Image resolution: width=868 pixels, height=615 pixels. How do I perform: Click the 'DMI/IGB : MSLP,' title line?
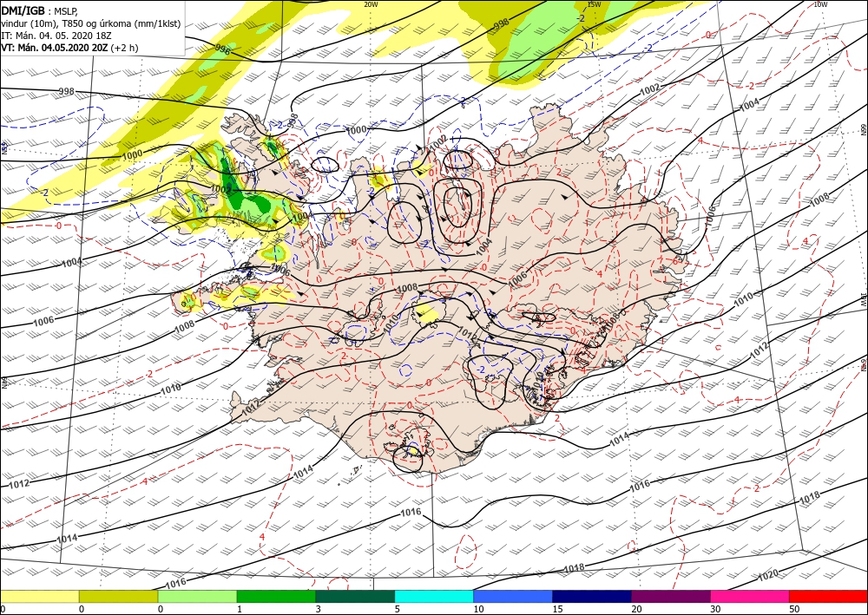(x=40, y=11)
